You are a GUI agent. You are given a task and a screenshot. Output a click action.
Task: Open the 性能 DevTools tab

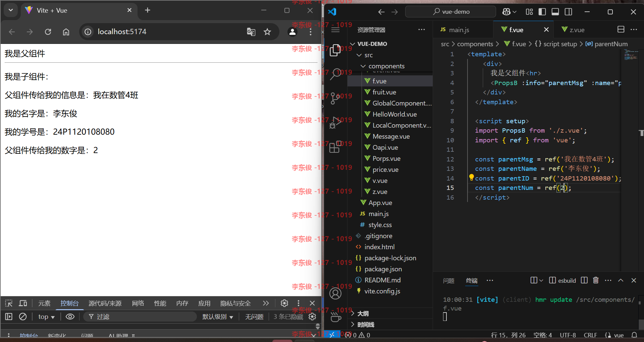[160, 303]
